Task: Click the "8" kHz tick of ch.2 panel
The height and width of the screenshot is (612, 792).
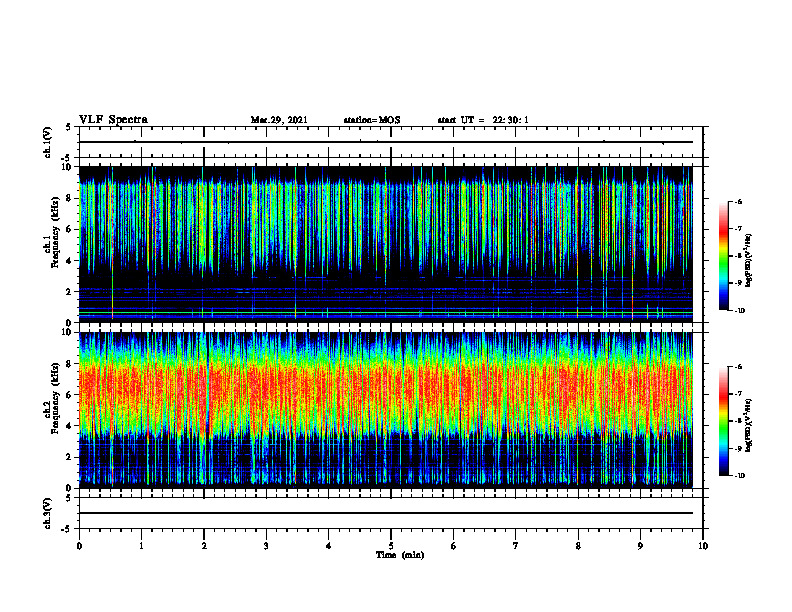Action: click(70, 364)
